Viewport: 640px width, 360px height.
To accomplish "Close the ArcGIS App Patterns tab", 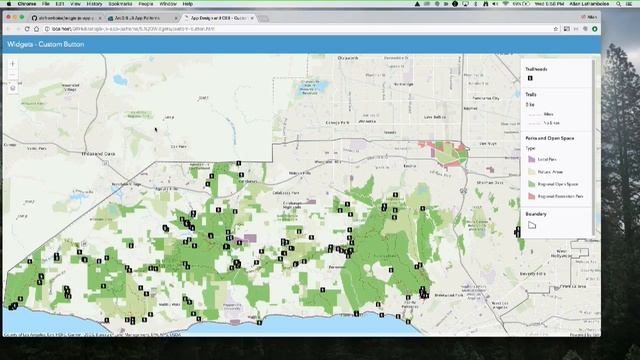I will (x=176, y=18).
